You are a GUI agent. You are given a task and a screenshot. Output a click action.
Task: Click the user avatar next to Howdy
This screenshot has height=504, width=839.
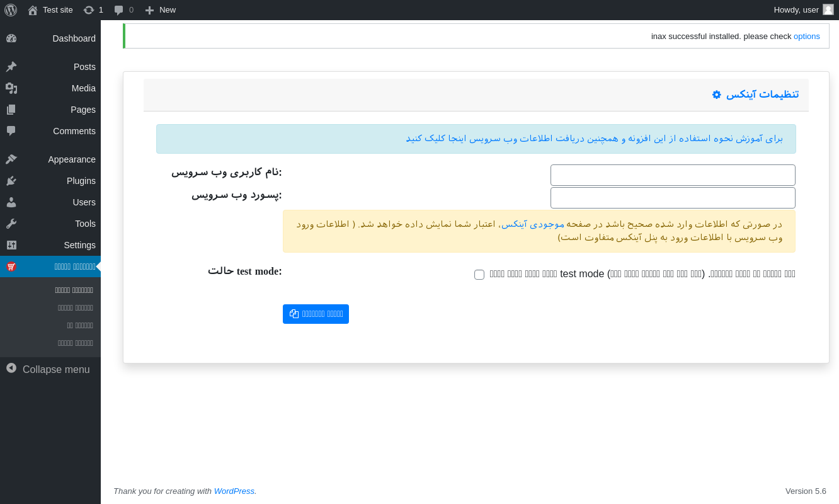pos(828,9)
